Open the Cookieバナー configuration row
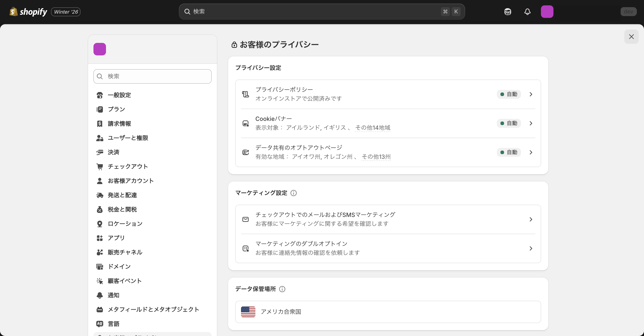Screen dimensions: 644x336 [x=388, y=123]
